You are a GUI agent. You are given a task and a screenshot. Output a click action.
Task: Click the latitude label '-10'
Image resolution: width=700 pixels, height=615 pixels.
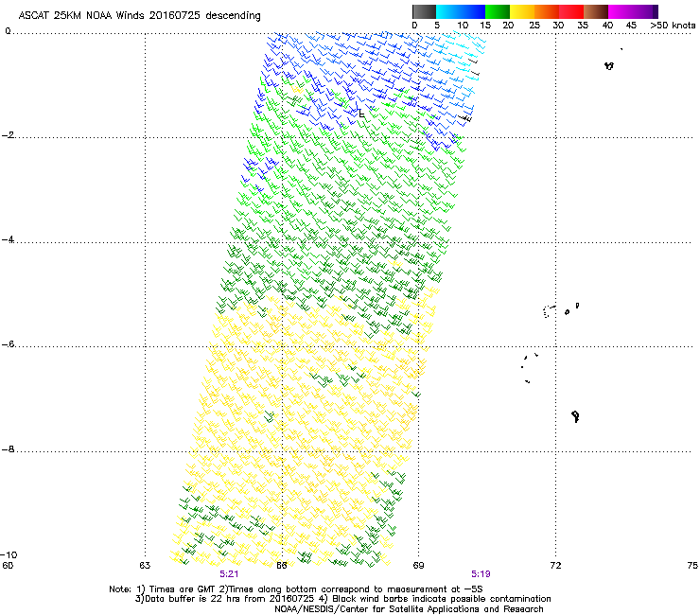(9, 554)
